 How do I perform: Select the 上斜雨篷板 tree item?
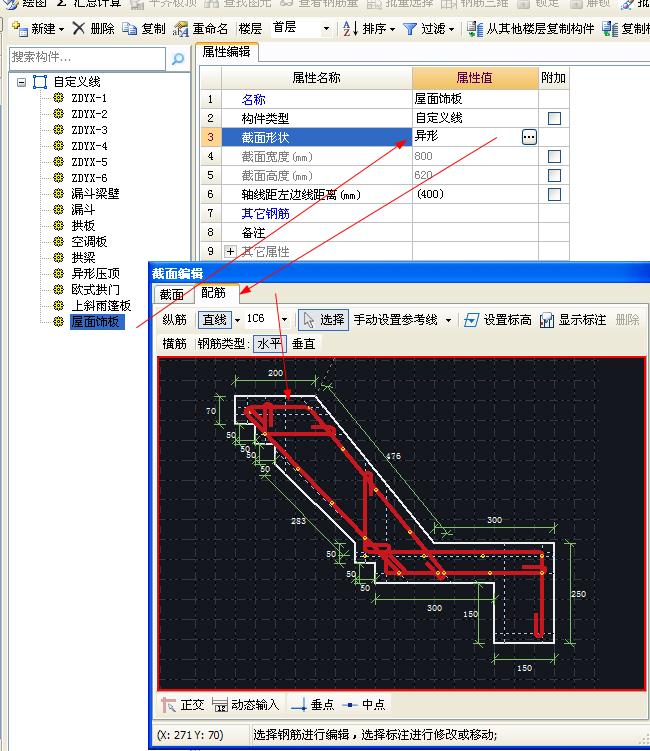click(x=101, y=306)
